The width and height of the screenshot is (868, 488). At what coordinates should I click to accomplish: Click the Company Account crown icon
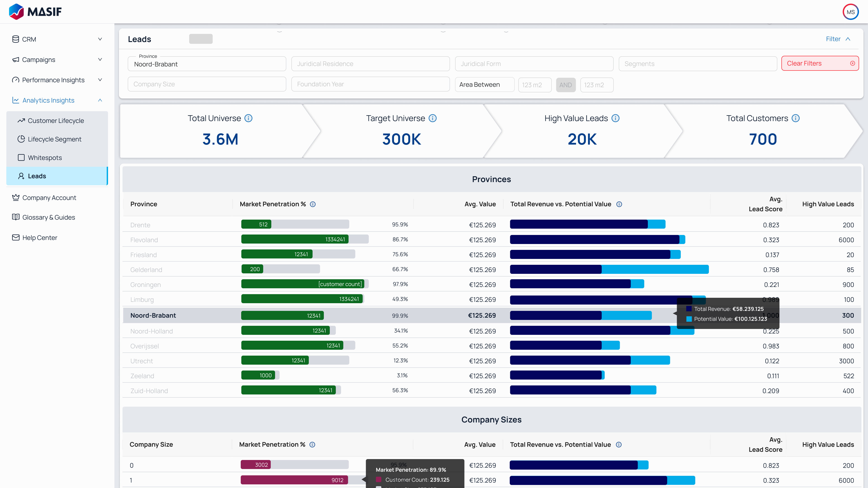point(16,197)
